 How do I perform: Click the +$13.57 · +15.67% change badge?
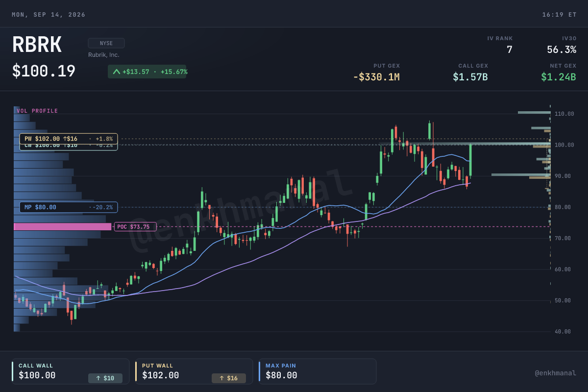click(147, 72)
